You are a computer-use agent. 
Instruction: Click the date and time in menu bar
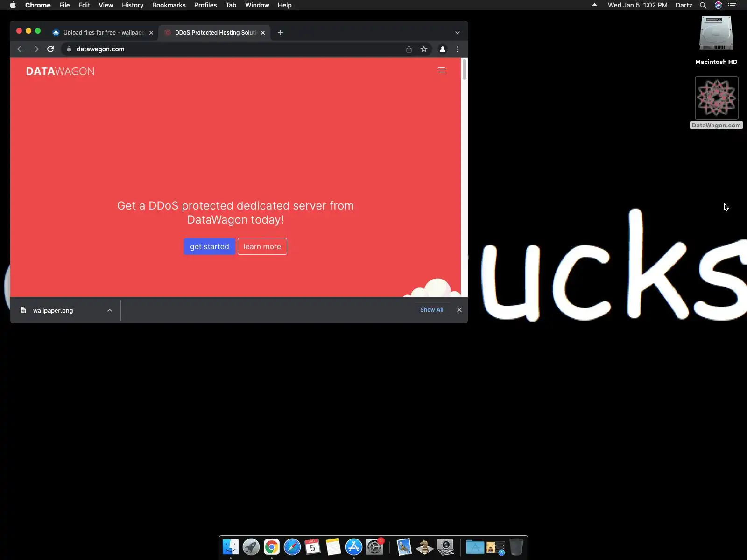pos(637,5)
